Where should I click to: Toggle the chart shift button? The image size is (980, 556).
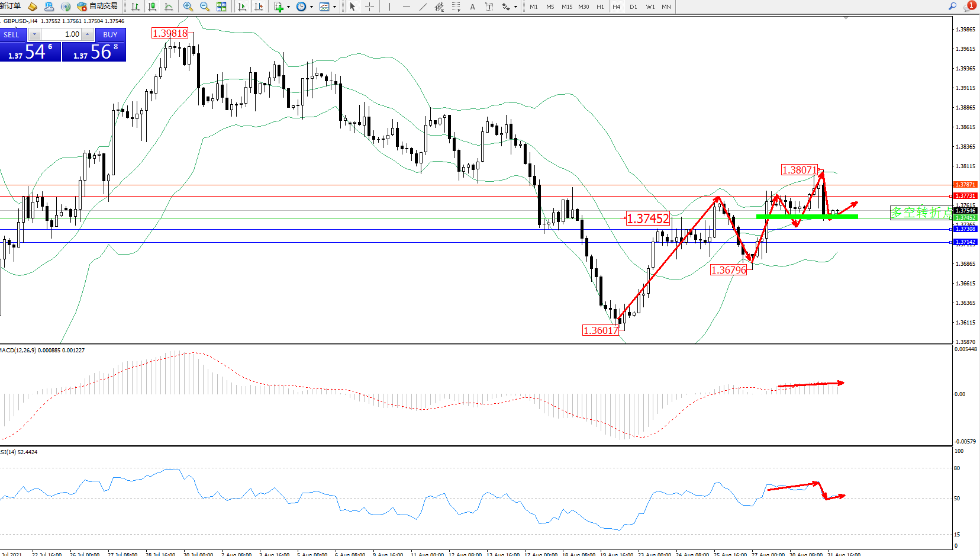259,7
